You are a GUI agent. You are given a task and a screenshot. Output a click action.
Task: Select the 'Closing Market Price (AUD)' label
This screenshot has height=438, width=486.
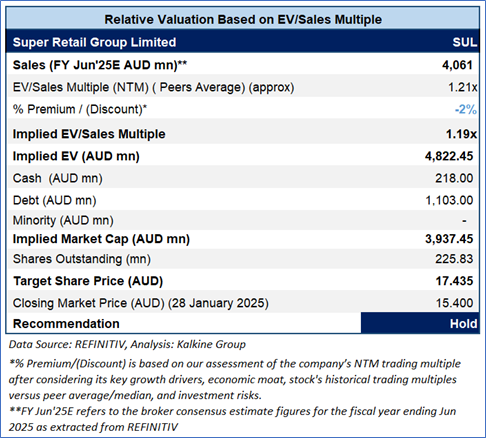click(140, 303)
